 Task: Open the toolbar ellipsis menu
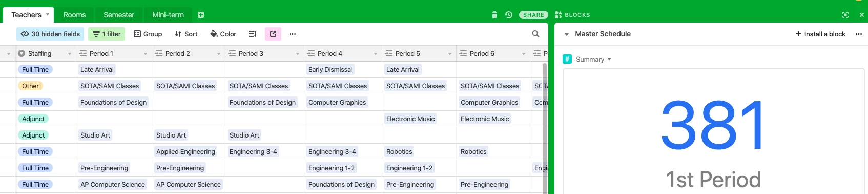(293, 34)
